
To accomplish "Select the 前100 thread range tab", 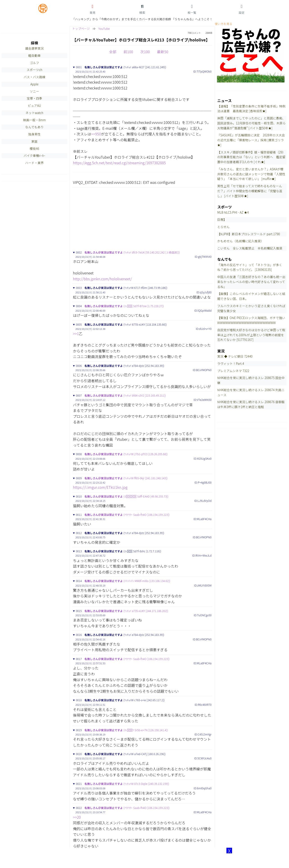I will [128, 52].
